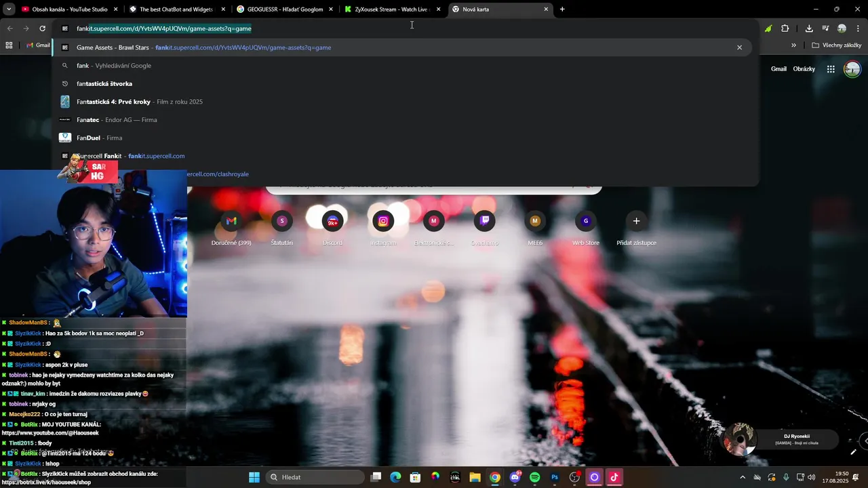This screenshot has width=868, height=488.
Task: Go back with the browser back arrow
Action: 9,28
